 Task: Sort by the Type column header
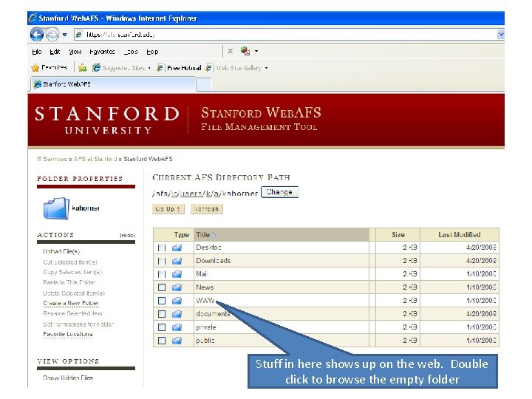point(182,234)
